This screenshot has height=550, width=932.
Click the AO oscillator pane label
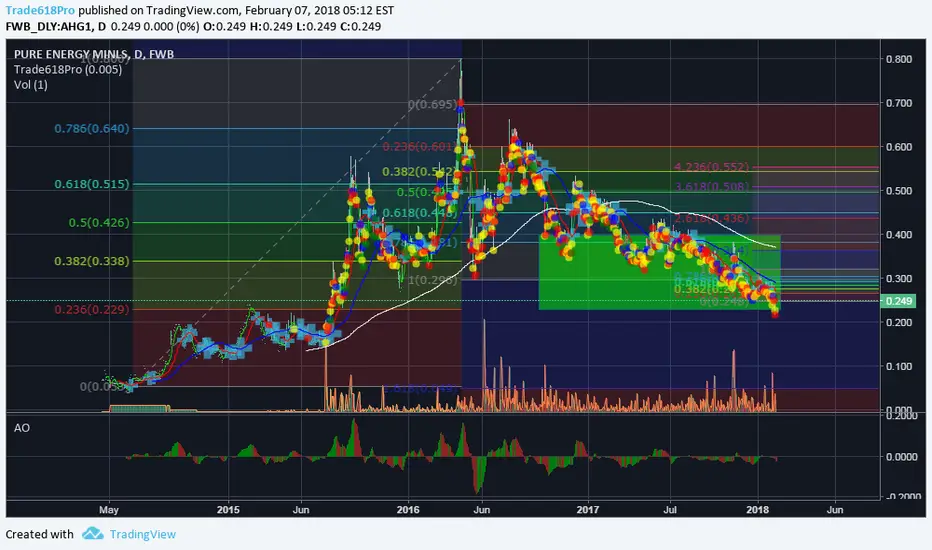tap(22, 428)
